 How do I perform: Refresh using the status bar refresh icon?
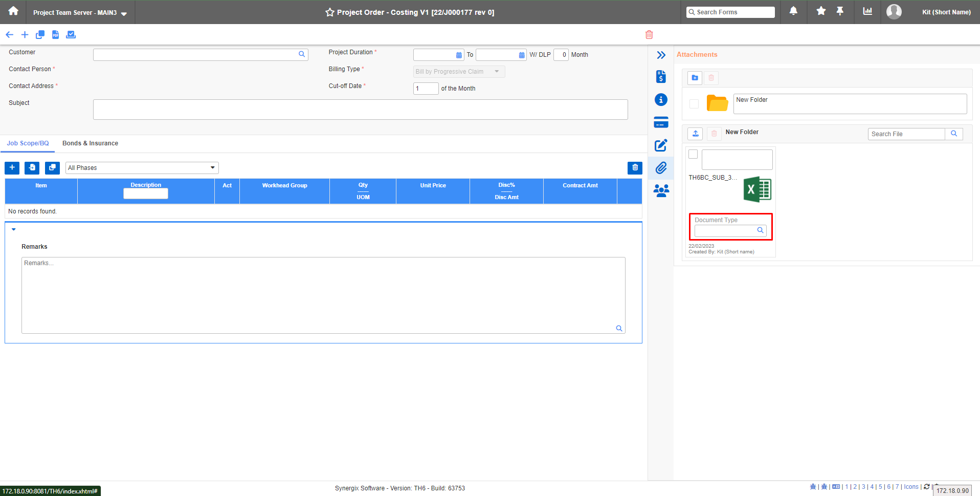click(x=927, y=486)
